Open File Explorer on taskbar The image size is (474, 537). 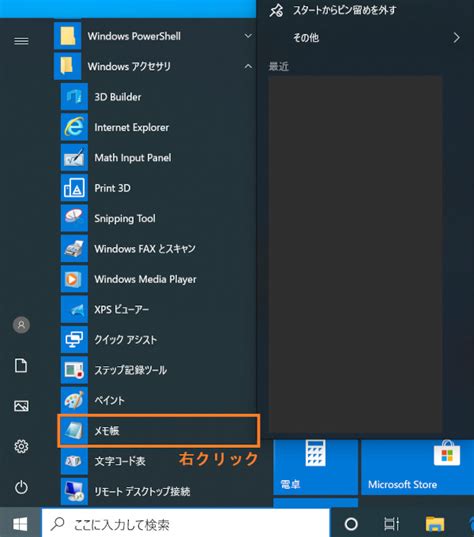(435, 524)
